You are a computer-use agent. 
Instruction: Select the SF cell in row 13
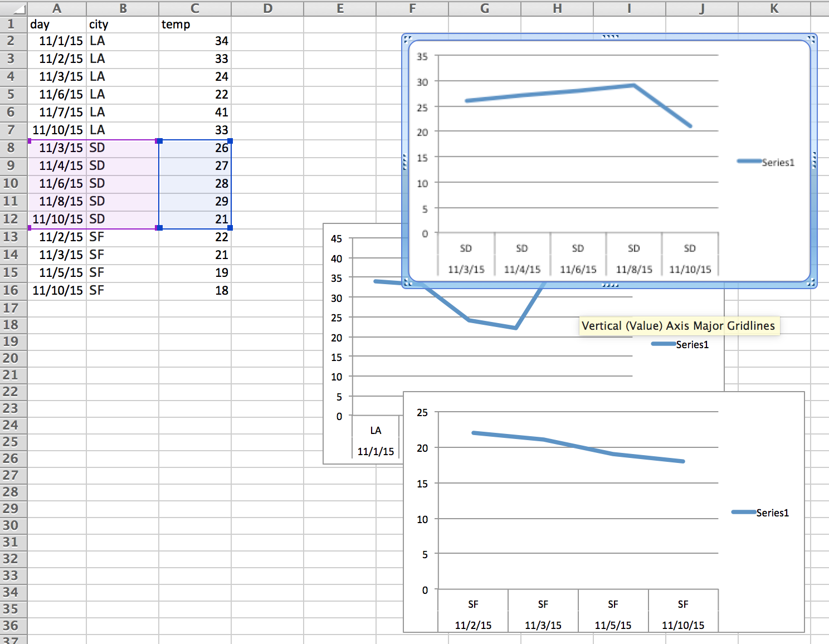[x=123, y=237]
